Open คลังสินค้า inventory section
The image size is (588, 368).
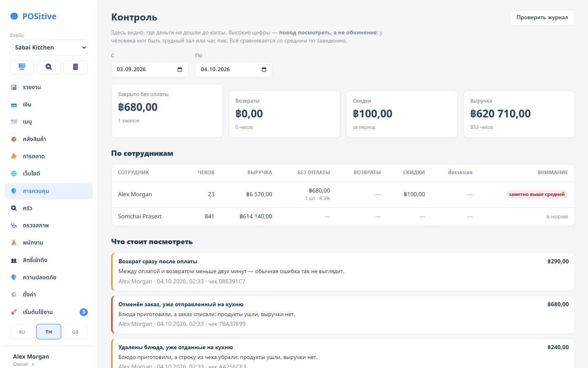pos(49,139)
